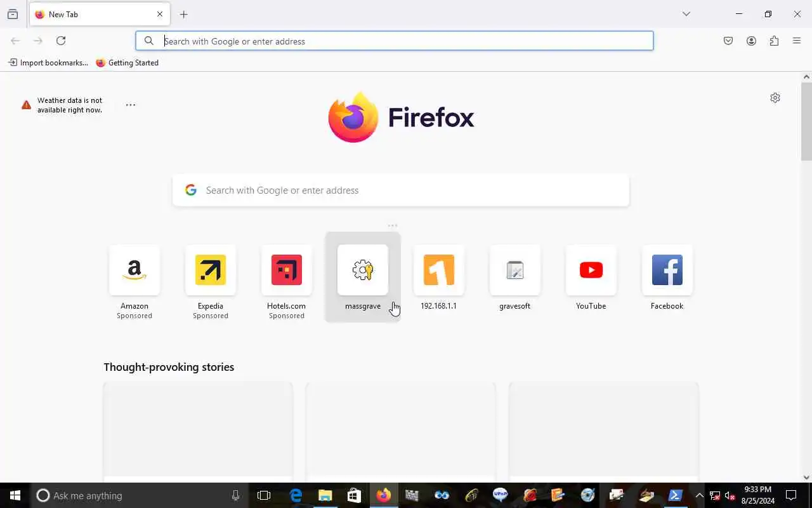The height and width of the screenshot is (508, 812).
Task: Click the back navigation arrow
Action: point(15,41)
